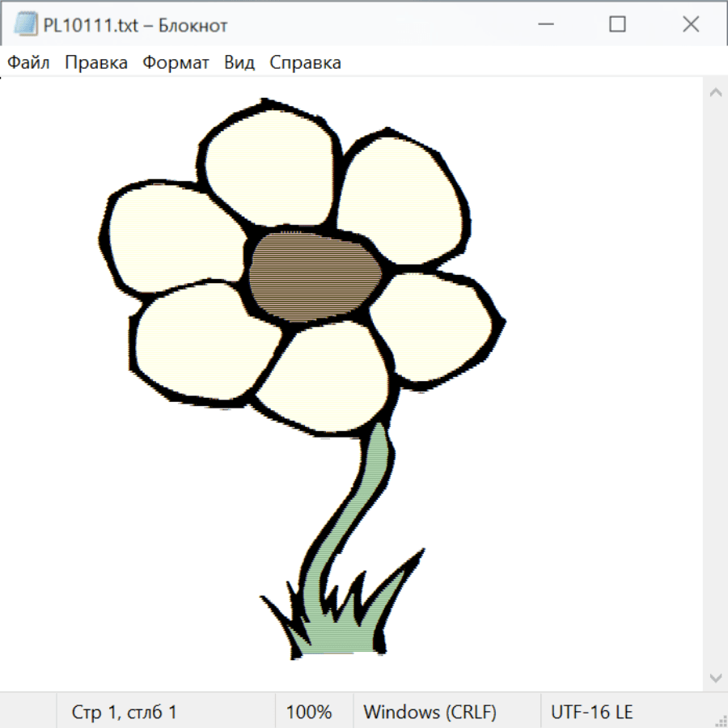
Task: Open the Вид menu
Action: pyautogui.click(x=239, y=63)
